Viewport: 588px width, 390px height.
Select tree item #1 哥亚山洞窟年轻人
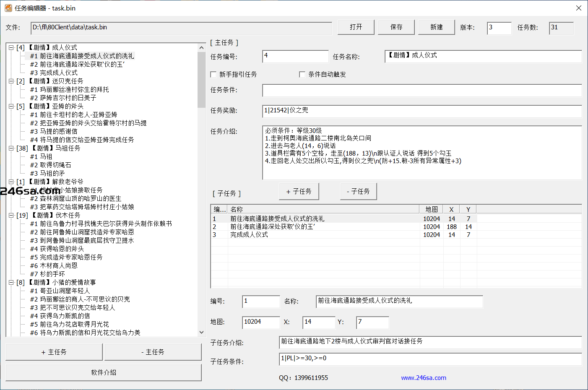60,291
